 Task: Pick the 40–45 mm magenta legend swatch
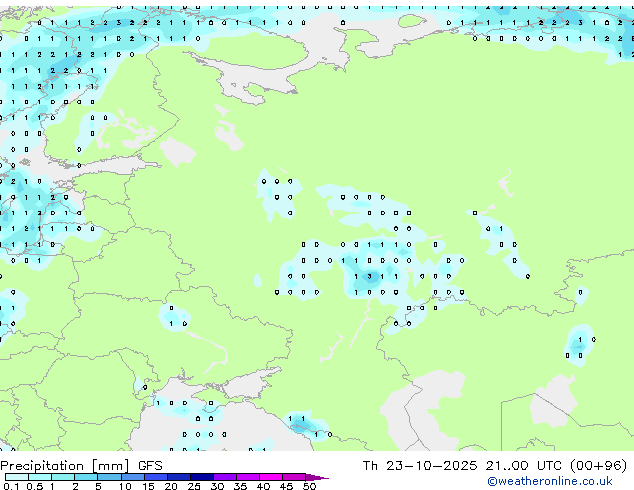click(x=271, y=477)
